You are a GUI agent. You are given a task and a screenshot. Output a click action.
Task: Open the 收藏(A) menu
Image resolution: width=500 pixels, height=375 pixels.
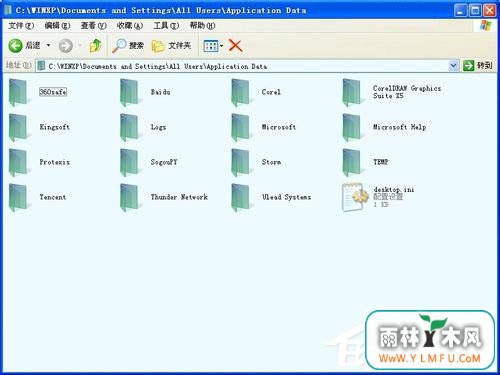click(130, 25)
